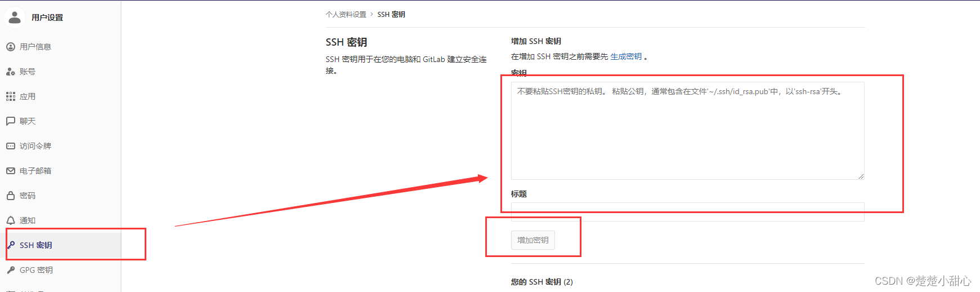Click the 增加 SSH 密钥 heading

pyautogui.click(x=536, y=41)
